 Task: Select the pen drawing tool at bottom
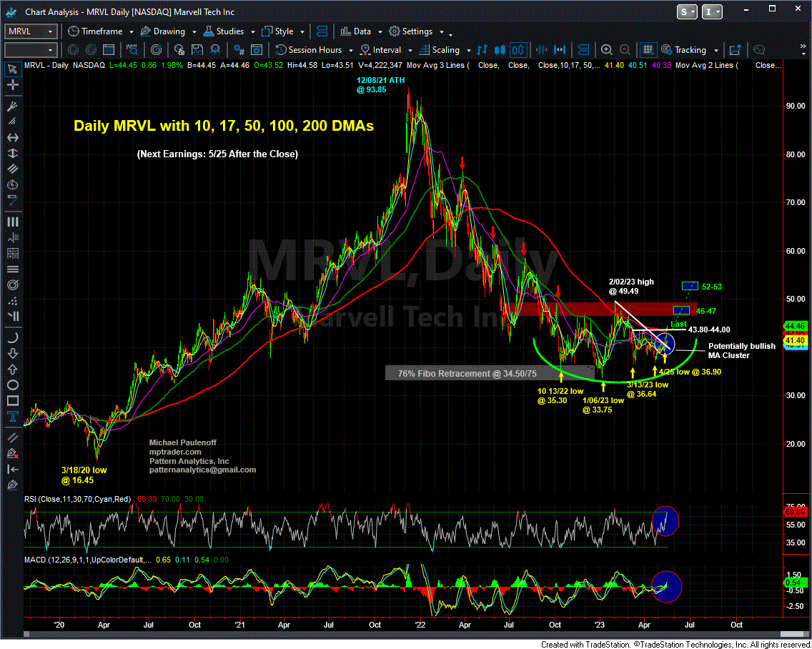click(12, 485)
